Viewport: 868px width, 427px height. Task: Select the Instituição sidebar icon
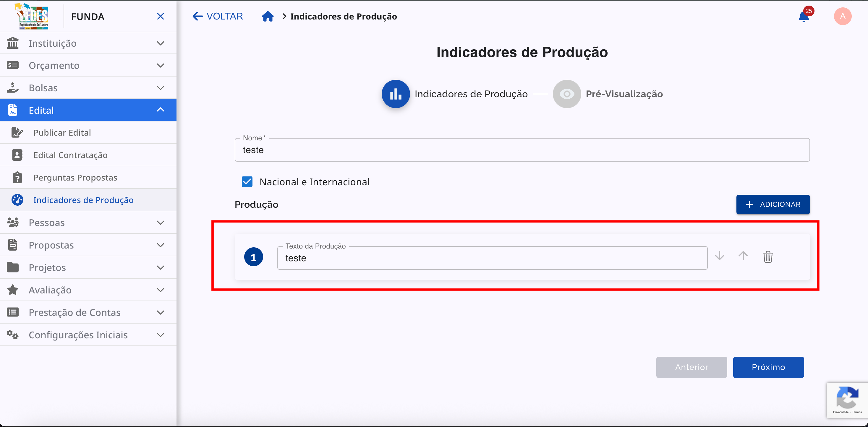coord(13,43)
